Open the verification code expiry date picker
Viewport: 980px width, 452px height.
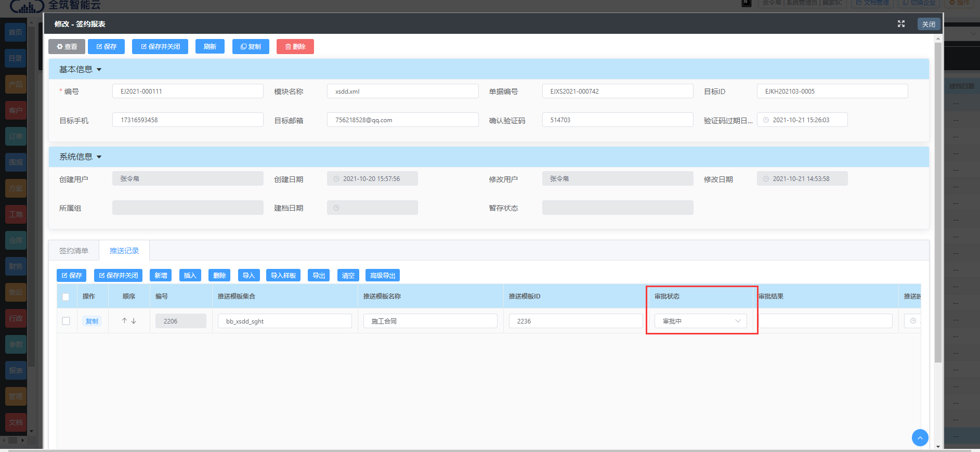tap(802, 120)
